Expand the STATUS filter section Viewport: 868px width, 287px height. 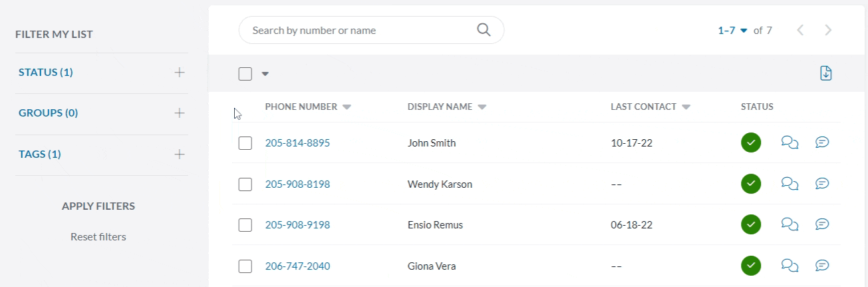pos(179,73)
